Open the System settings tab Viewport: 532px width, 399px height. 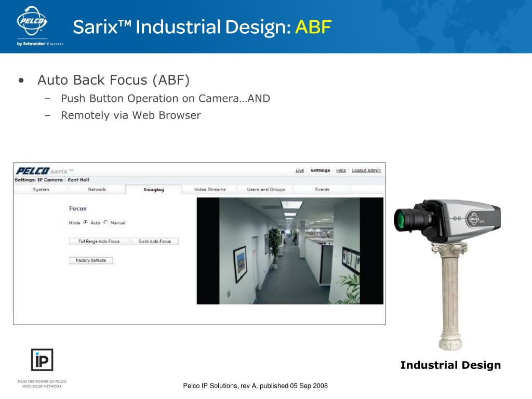pyautogui.click(x=41, y=189)
